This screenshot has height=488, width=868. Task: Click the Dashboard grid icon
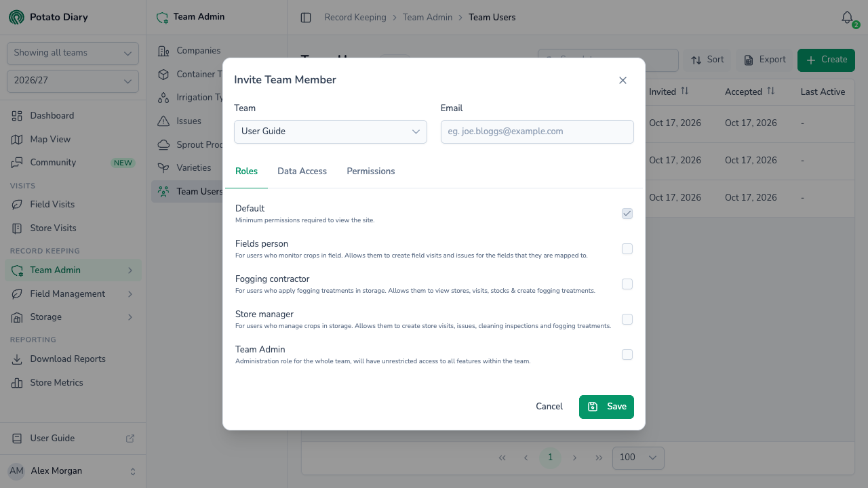tap(18, 116)
